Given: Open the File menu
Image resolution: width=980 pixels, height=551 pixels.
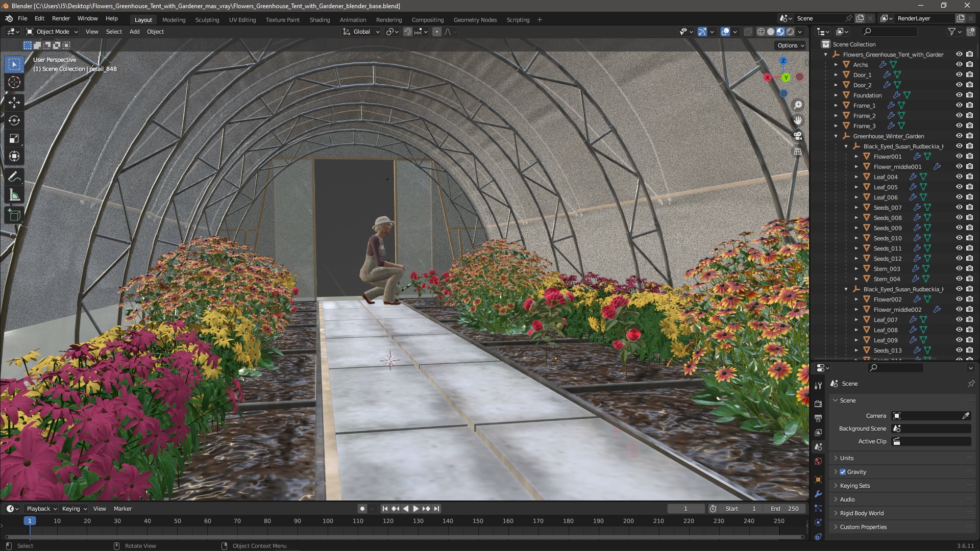Looking at the screenshot, I should [x=22, y=18].
